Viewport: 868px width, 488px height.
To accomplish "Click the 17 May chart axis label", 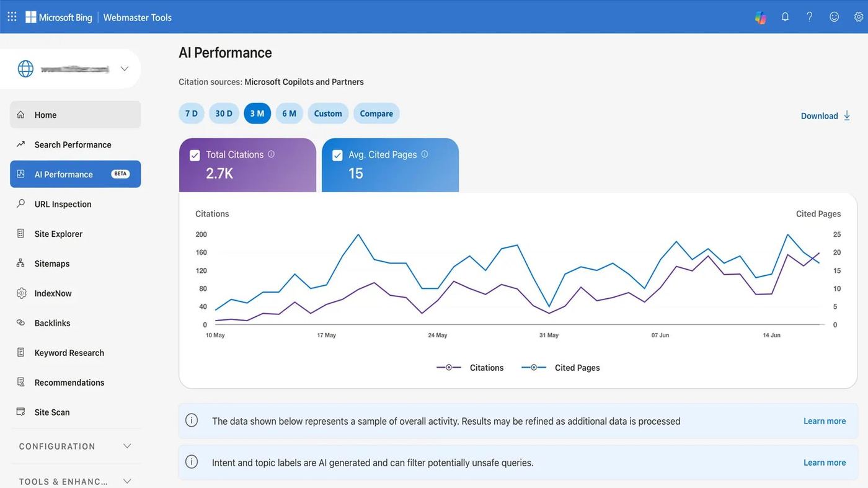I will click(x=326, y=335).
